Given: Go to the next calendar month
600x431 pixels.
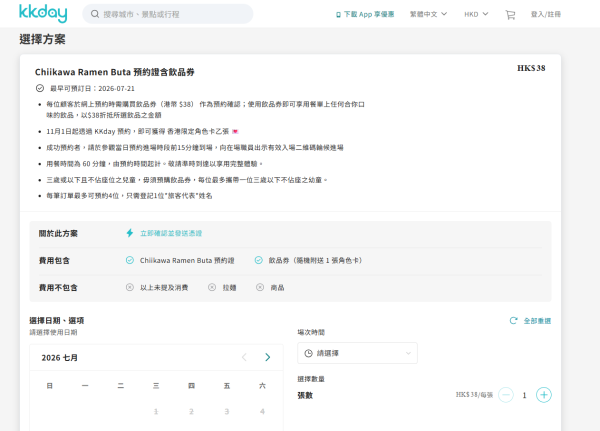Looking at the screenshot, I should click(x=267, y=358).
